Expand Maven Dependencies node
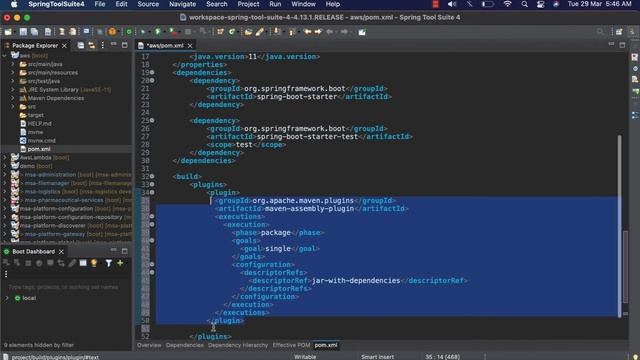Viewport: 640px width, 360px height. point(13,98)
